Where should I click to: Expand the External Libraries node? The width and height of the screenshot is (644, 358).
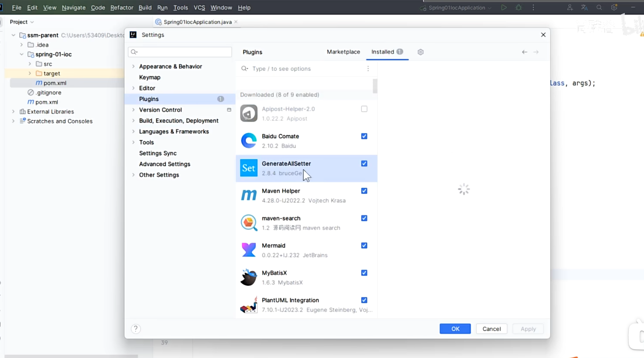(x=13, y=112)
